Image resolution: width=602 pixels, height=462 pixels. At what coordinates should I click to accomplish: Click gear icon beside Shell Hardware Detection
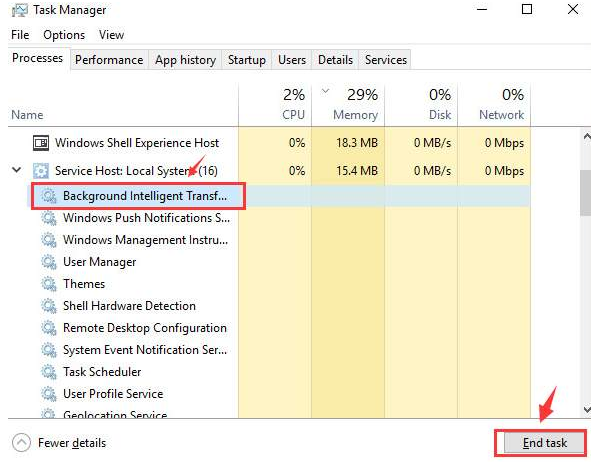[48, 306]
